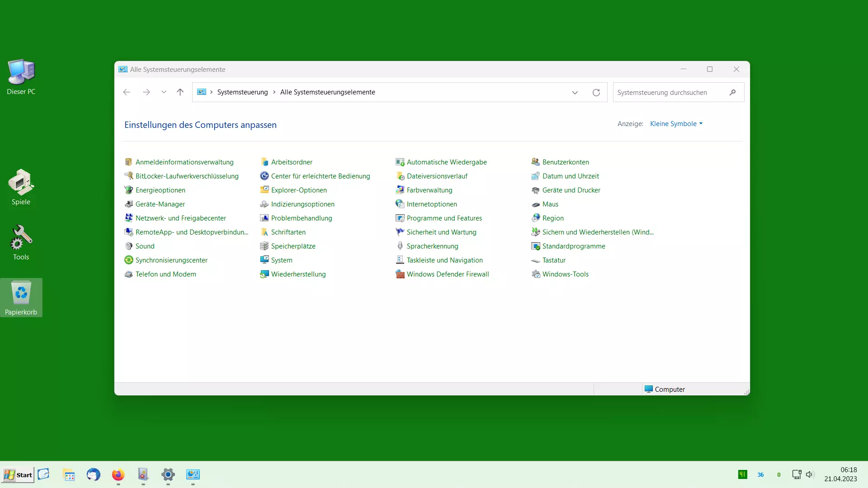
Task: Open Datum und Uhrzeit link
Action: (571, 176)
